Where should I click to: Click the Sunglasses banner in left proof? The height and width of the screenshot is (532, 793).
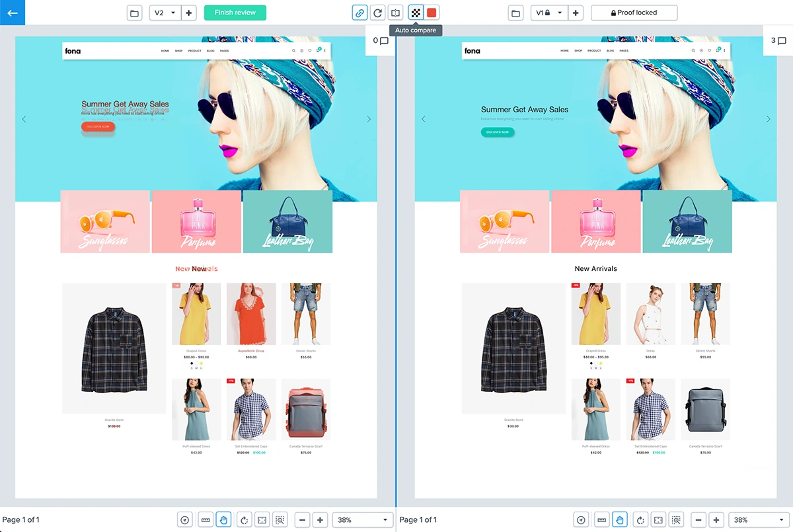(x=105, y=221)
